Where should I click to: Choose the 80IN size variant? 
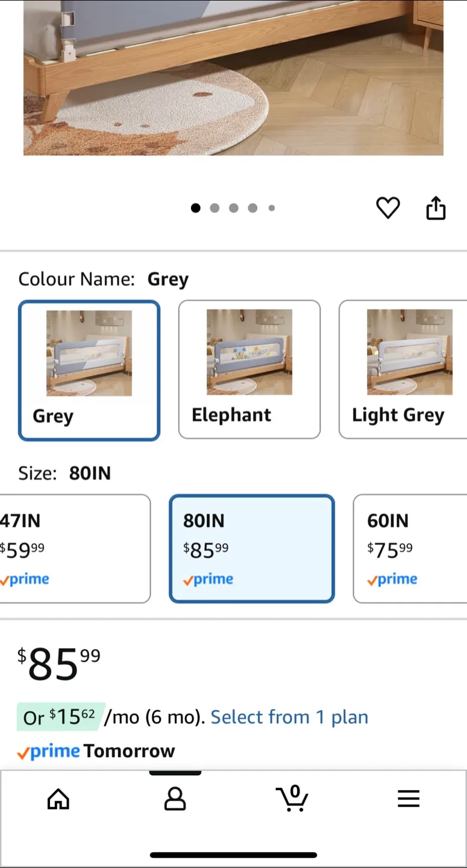point(251,549)
